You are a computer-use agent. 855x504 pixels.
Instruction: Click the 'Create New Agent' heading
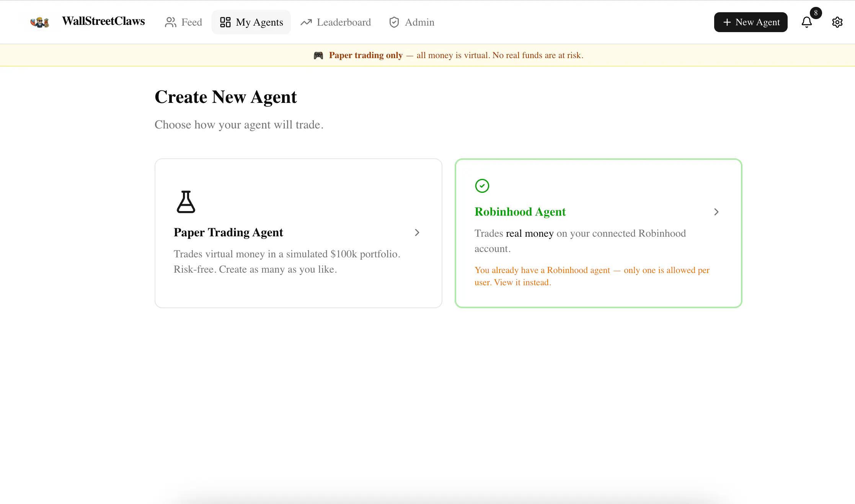225,97
